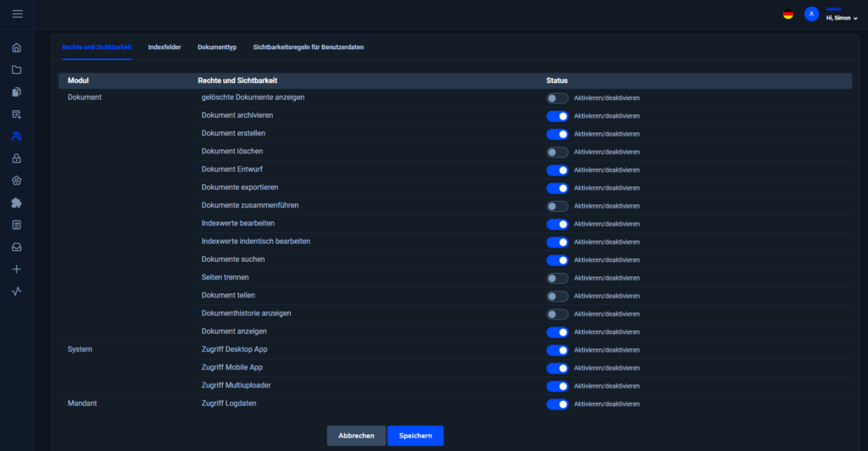
Task: Click the Zugriff Logdaten row text
Action: pyautogui.click(x=229, y=404)
